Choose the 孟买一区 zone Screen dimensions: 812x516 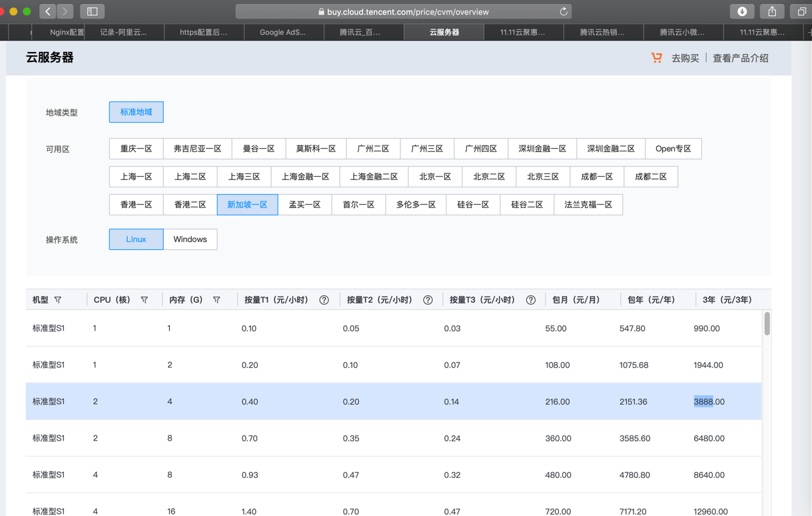[x=304, y=205]
